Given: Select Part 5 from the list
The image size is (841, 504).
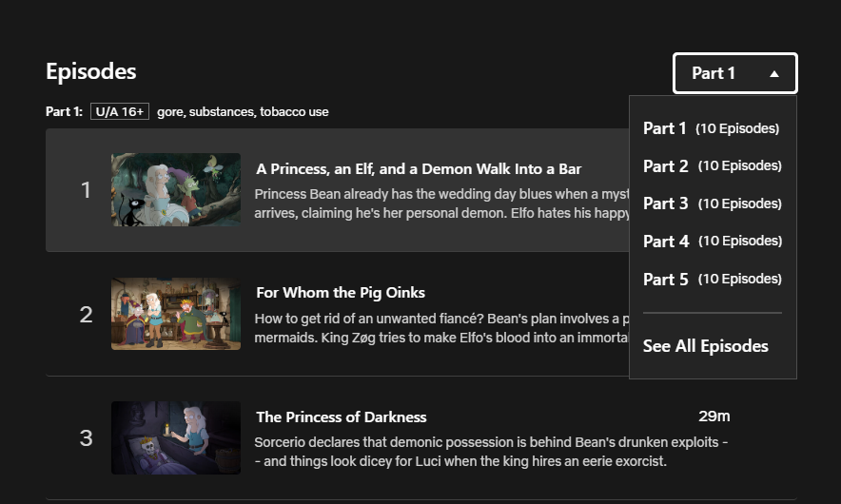Looking at the screenshot, I should click(712, 279).
